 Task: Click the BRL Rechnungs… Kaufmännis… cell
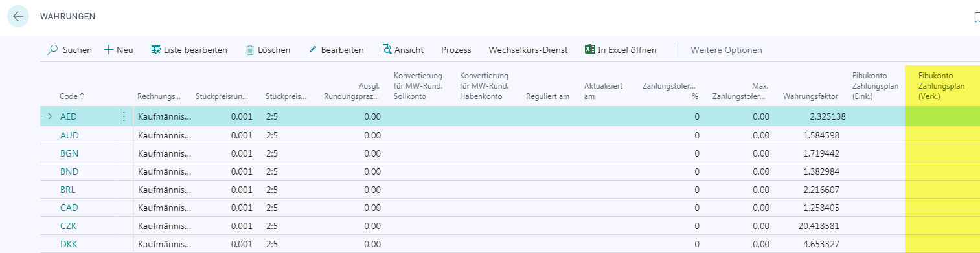point(165,190)
